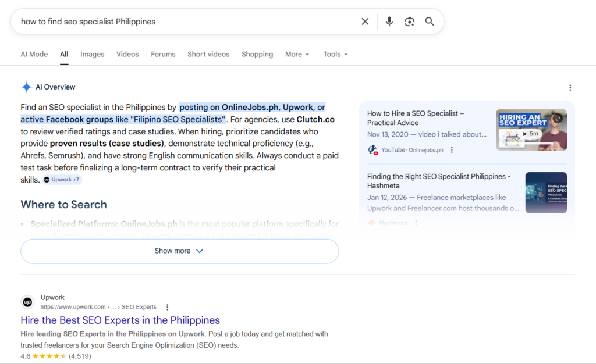The width and height of the screenshot is (596, 364).
Task: Activate voice search with the microphone icon
Action: [389, 21]
